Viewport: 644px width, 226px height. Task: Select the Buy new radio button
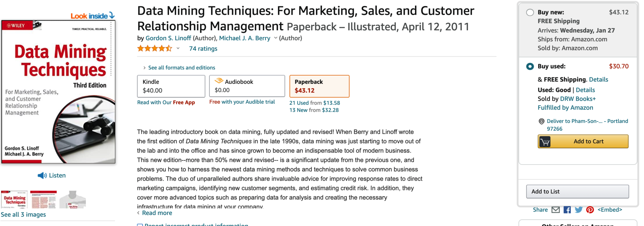(530, 12)
